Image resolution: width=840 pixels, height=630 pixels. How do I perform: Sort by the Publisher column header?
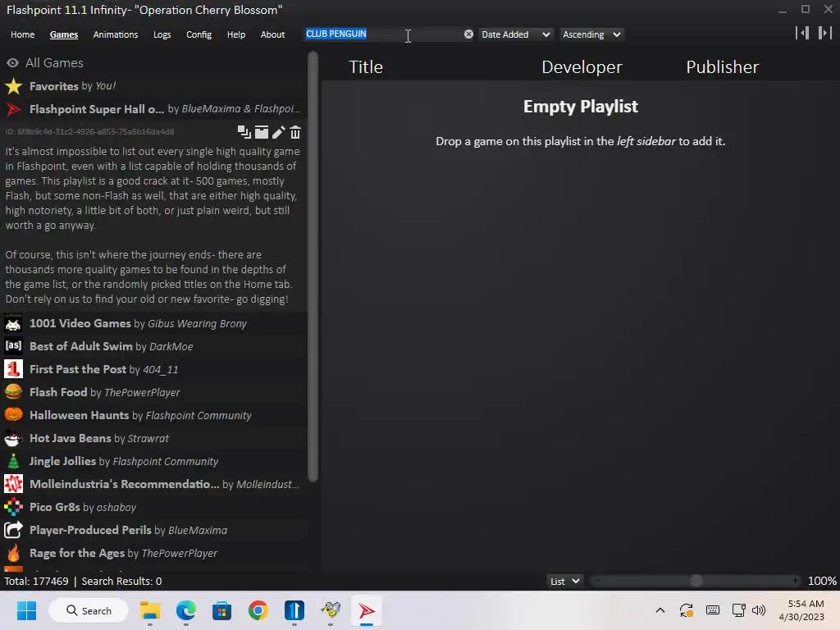(x=722, y=67)
